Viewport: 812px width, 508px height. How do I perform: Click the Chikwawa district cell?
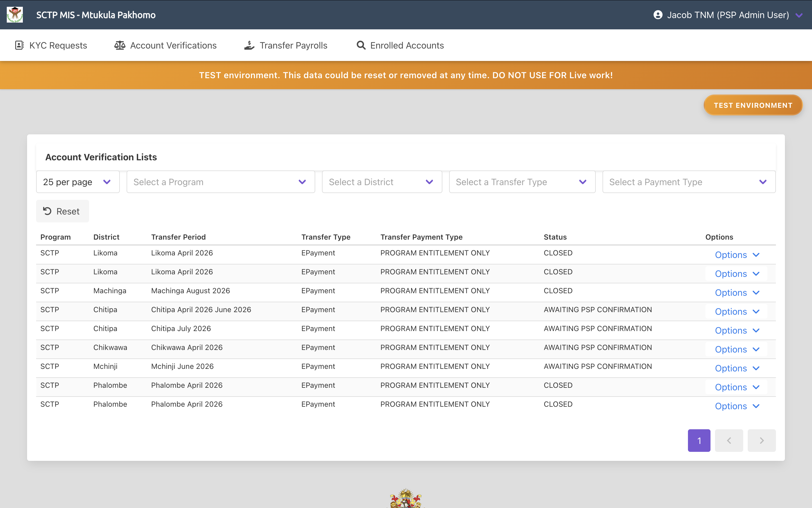point(110,347)
